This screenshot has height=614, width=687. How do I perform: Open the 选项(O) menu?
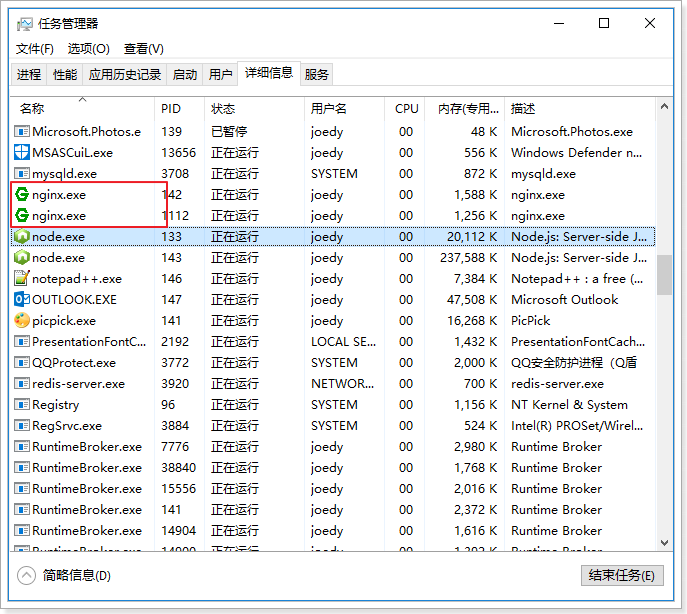pyautogui.click(x=89, y=49)
